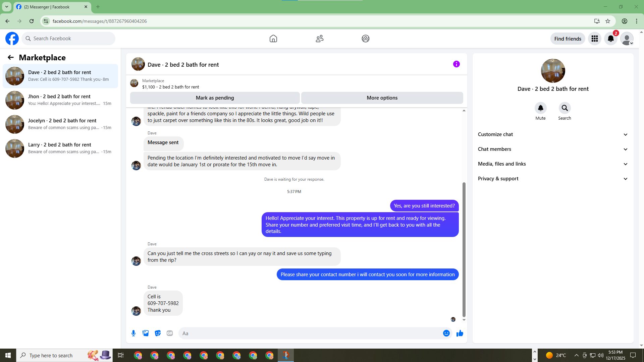This screenshot has height=362, width=644.
Task: Mute the conversation with Dave
Action: click(540, 108)
